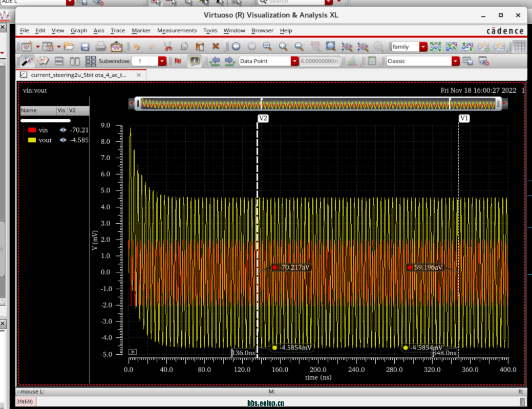This screenshot has width=532, height=409.
Task: Click the -70.217aV marker readout
Action: (291, 267)
